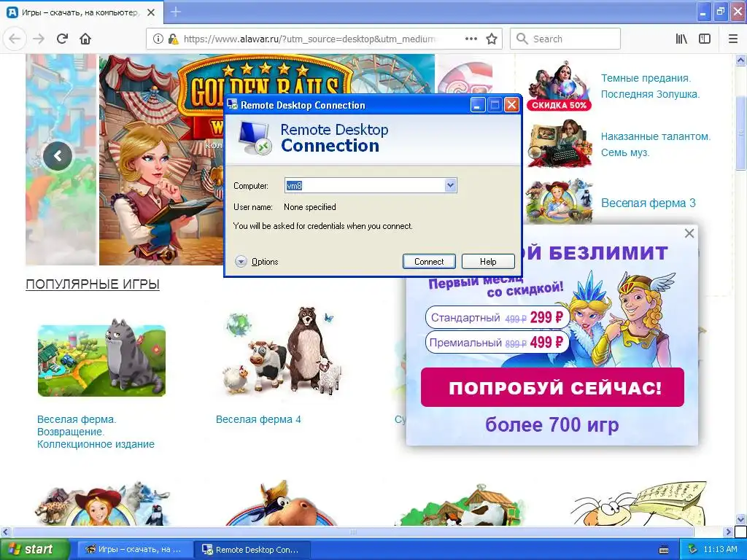
Task: Open Темные предания. Последняя Золушка link
Action: pos(650,86)
